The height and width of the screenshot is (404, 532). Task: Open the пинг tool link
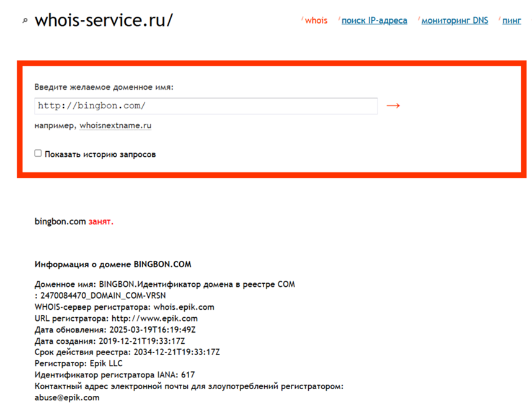(512, 20)
